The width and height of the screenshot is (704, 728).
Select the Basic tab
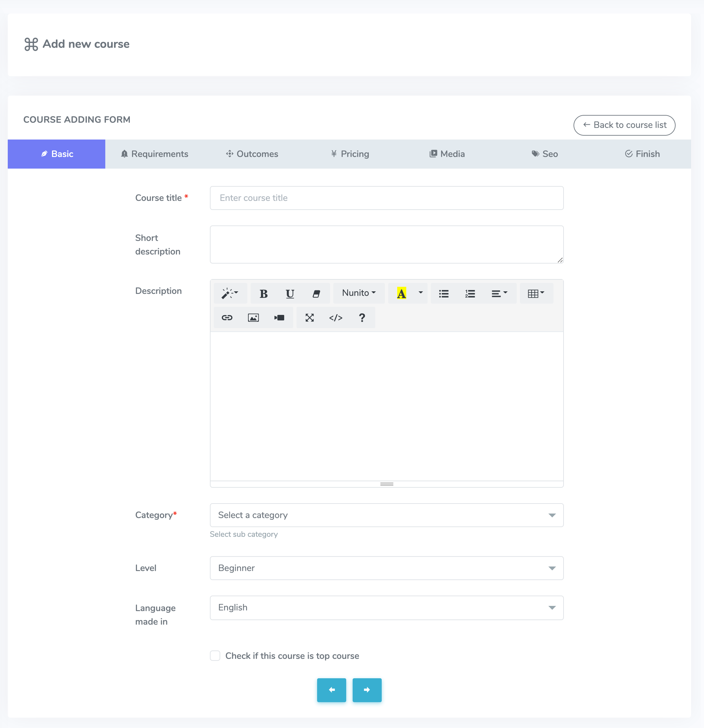click(57, 154)
